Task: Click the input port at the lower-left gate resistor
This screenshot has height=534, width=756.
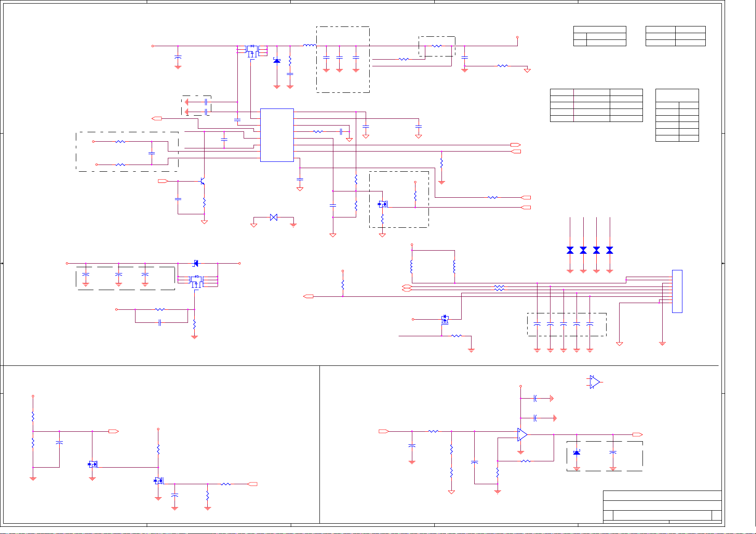Action: [253, 484]
